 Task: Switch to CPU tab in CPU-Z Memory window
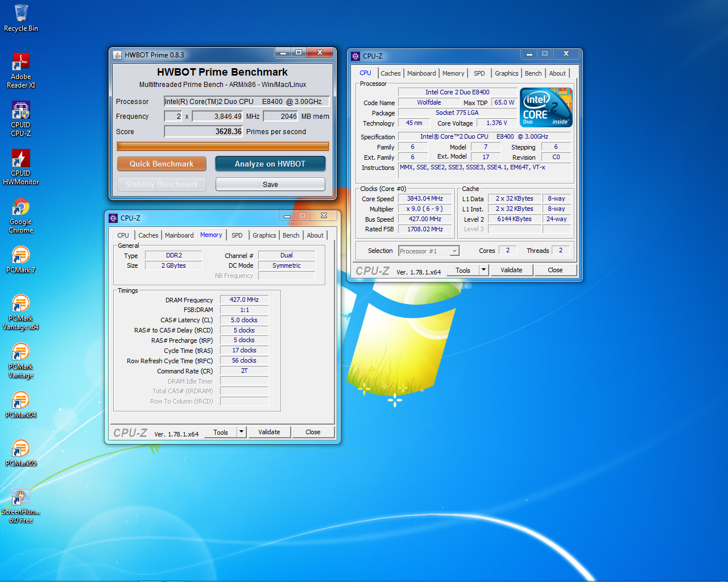click(123, 235)
